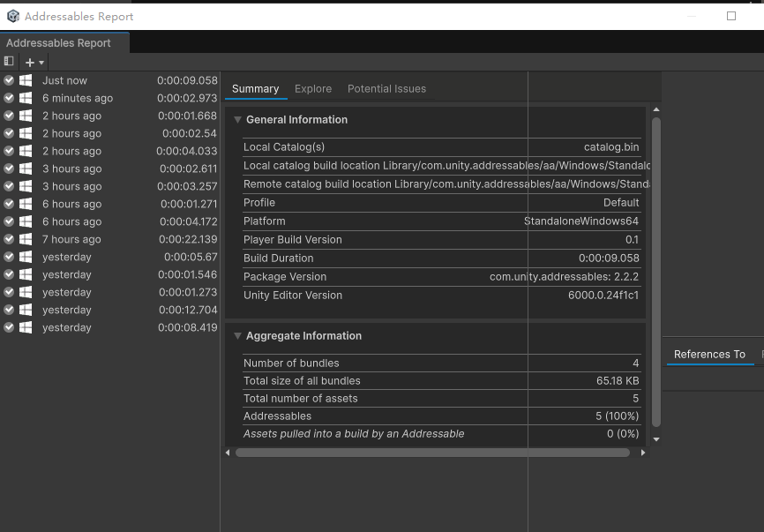Image resolution: width=764 pixels, height=532 pixels.
Task: Select build with duration 0:00:04.033
Action: [110, 151]
